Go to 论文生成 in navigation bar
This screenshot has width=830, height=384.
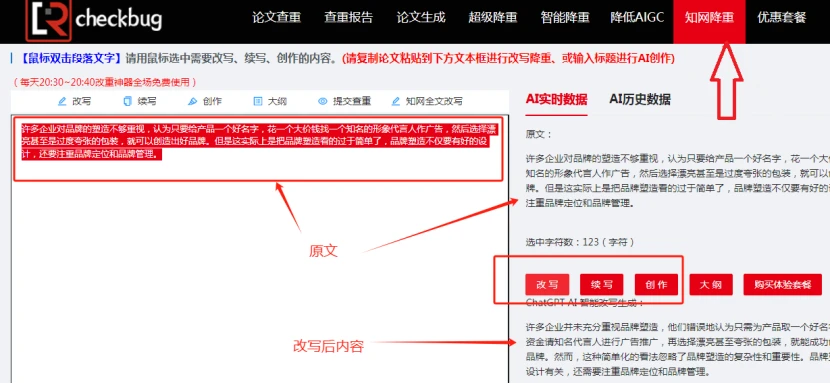coord(421,17)
